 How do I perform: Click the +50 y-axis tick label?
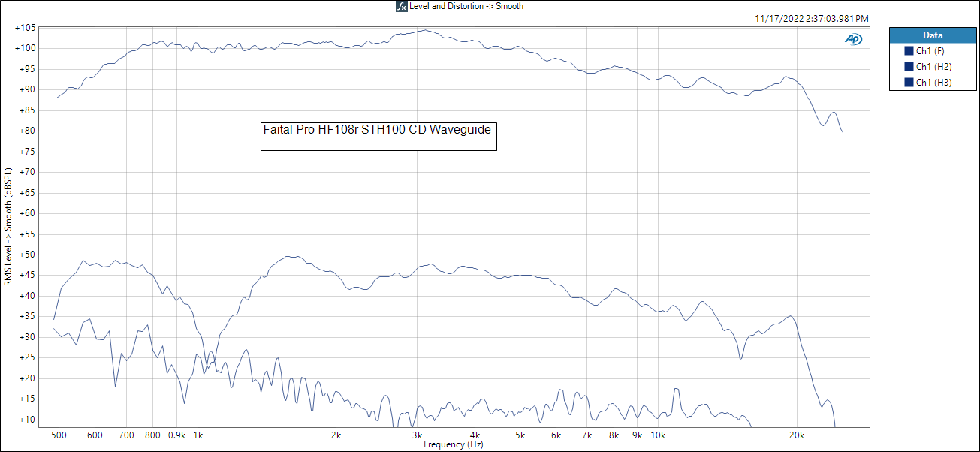28,255
